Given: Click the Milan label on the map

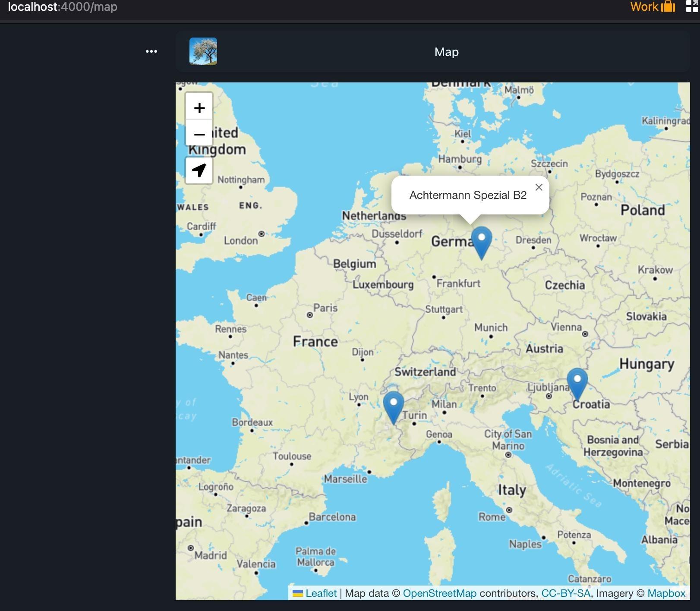Looking at the screenshot, I should point(444,404).
